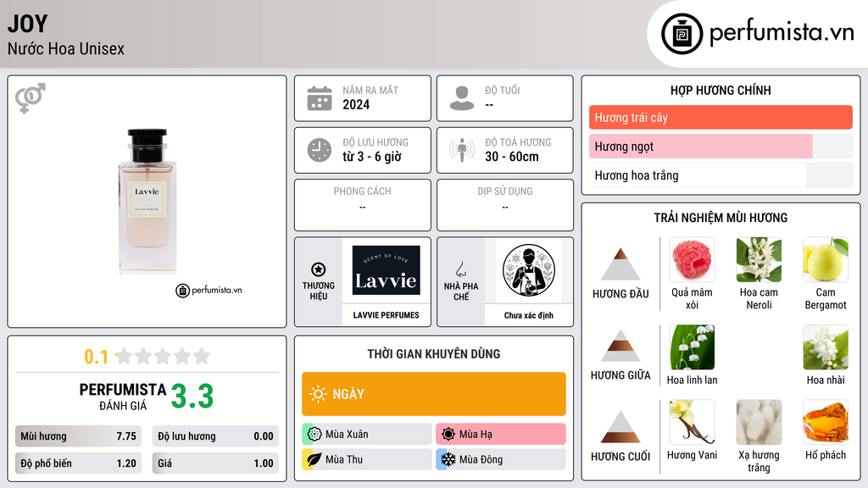Viewport: 868px width, 488px height.
Task: Click the Mùa Đông season label
Action: (x=481, y=459)
